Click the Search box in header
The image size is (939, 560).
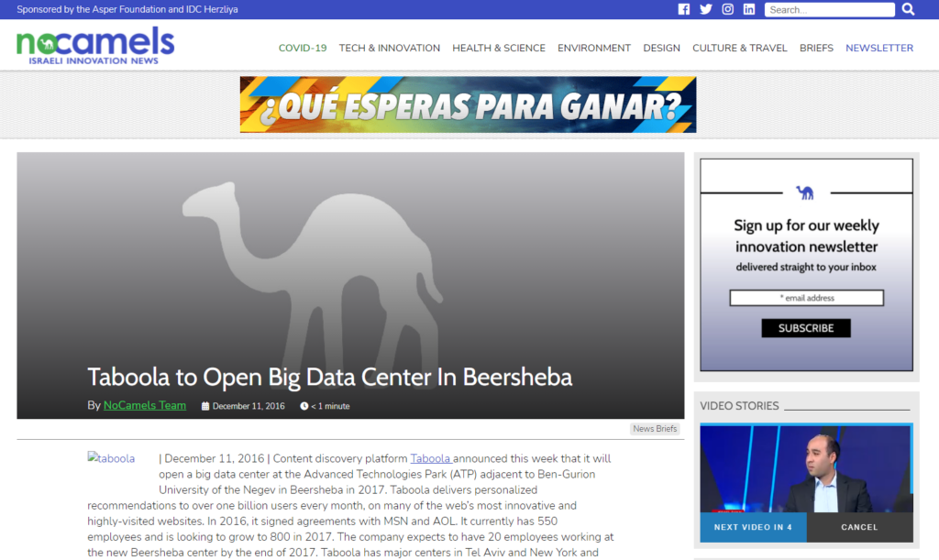point(829,10)
